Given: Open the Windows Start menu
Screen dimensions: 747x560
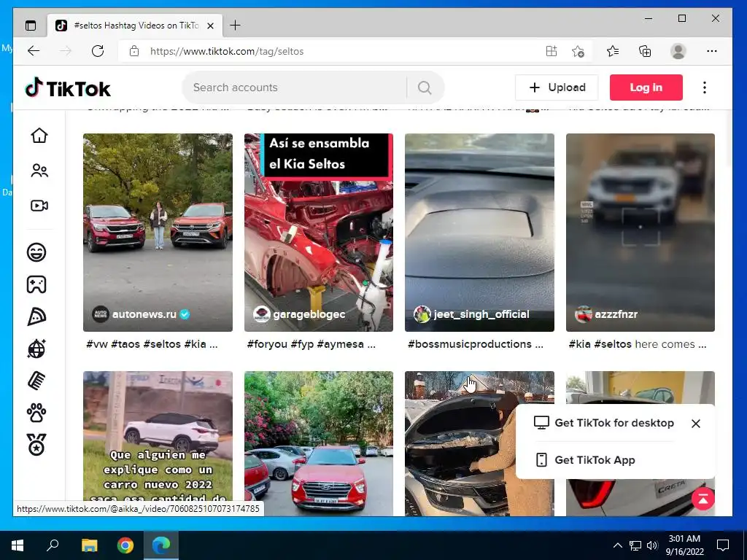Looking at the screenshot, I should (x=18, y=545).
